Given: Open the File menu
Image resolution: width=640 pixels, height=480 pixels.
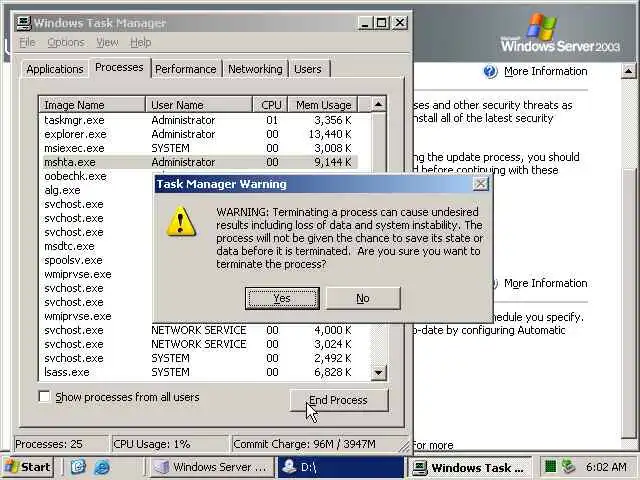Looking at the screenshot, I should click(27, 42).
